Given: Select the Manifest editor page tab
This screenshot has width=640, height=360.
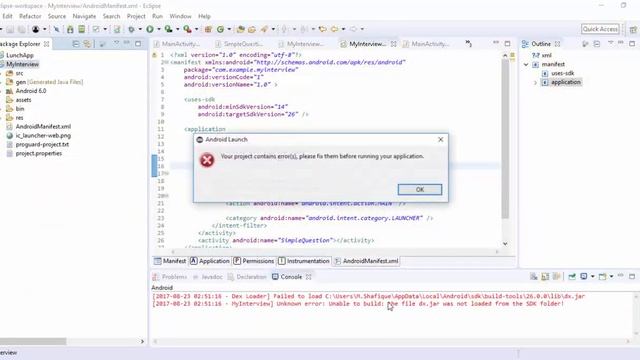Looking at the screenshot, I should [x=170, y=261].
